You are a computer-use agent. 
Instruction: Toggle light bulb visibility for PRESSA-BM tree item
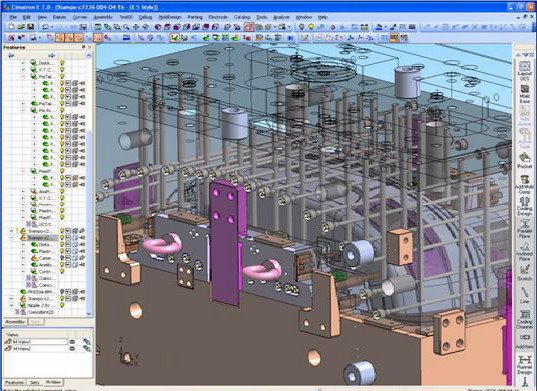coord(62,292)
